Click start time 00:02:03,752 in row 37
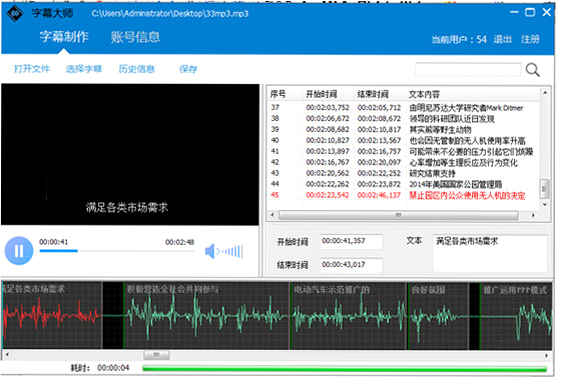 (x=327, y=107)
